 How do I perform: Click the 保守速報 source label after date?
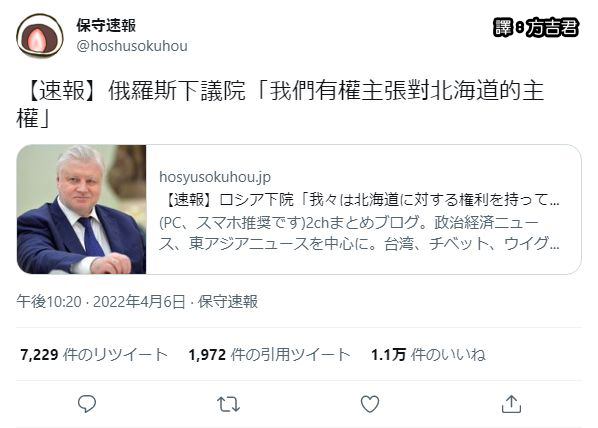[x=228, y=302]
